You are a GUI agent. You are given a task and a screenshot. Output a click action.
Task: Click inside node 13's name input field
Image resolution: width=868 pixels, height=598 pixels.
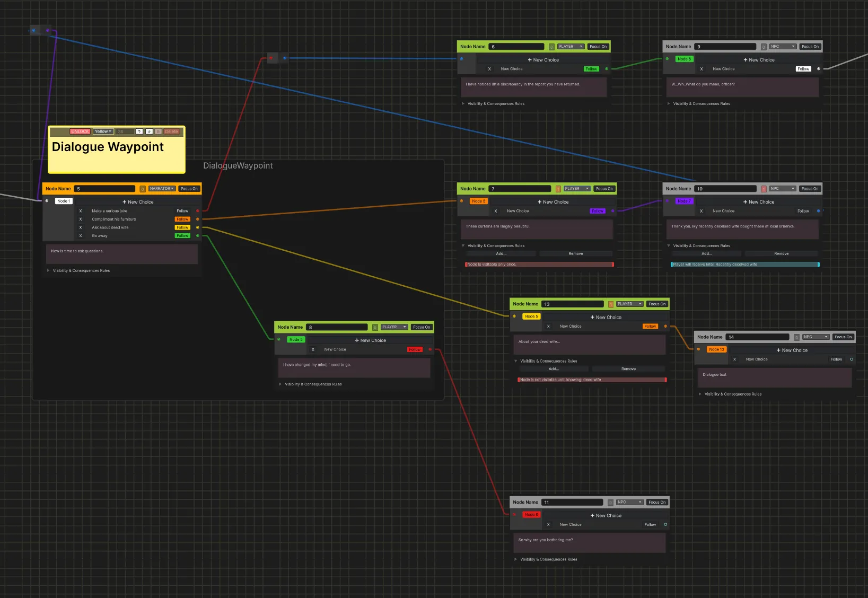tap(572, 304)
